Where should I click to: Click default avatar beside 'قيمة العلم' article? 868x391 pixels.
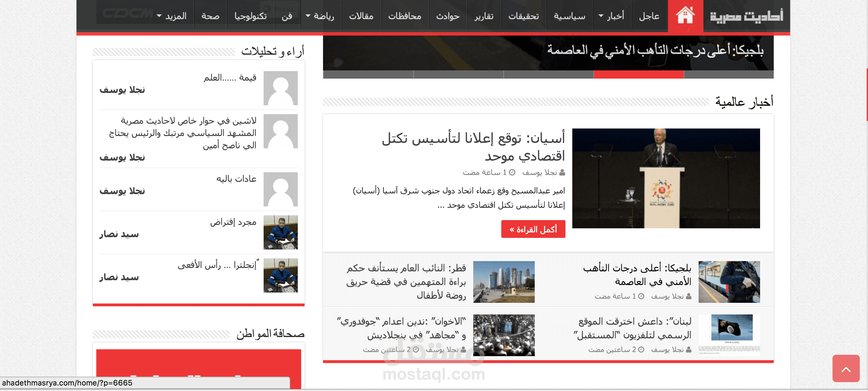[x=280, y=88]
